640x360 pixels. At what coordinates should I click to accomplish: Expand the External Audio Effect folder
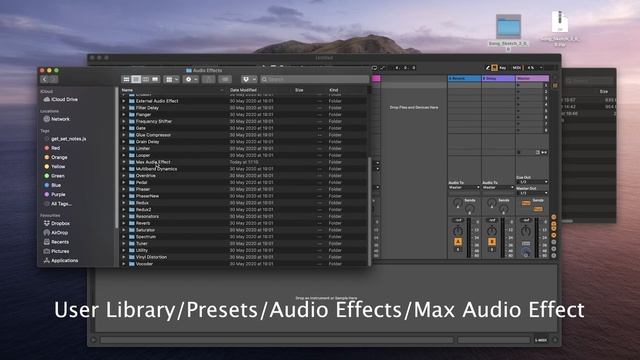click(124, 101)
